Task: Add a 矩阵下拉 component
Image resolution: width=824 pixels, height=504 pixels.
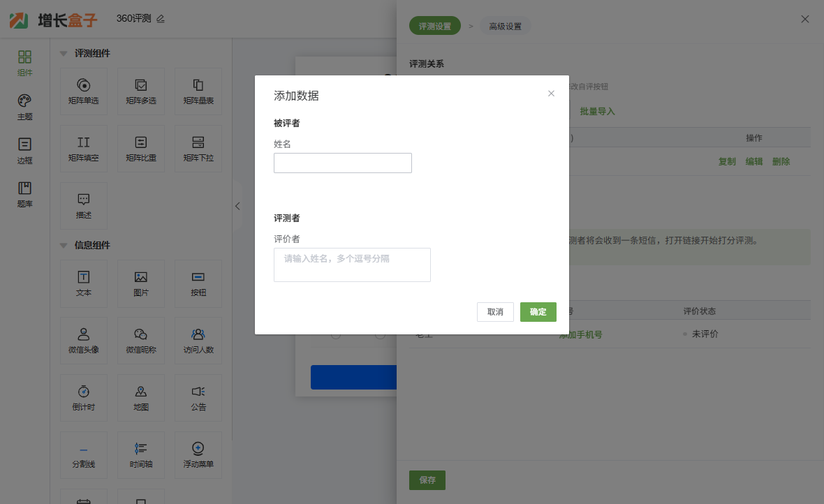Action: [198, 149]
